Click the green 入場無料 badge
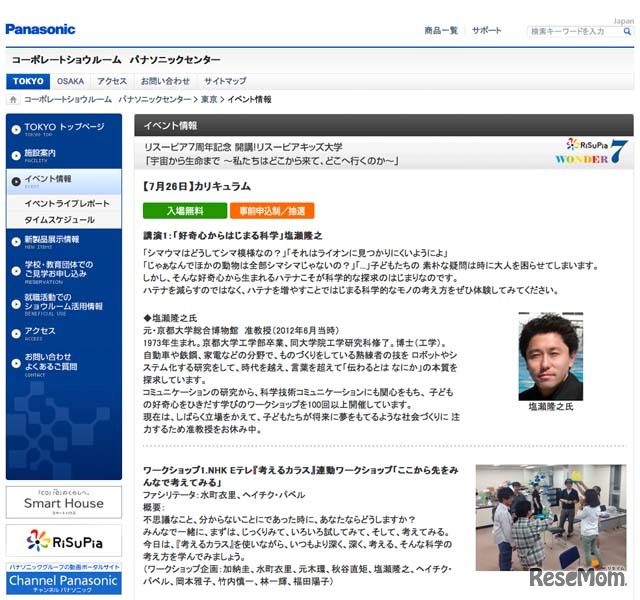 coord(185,211)
